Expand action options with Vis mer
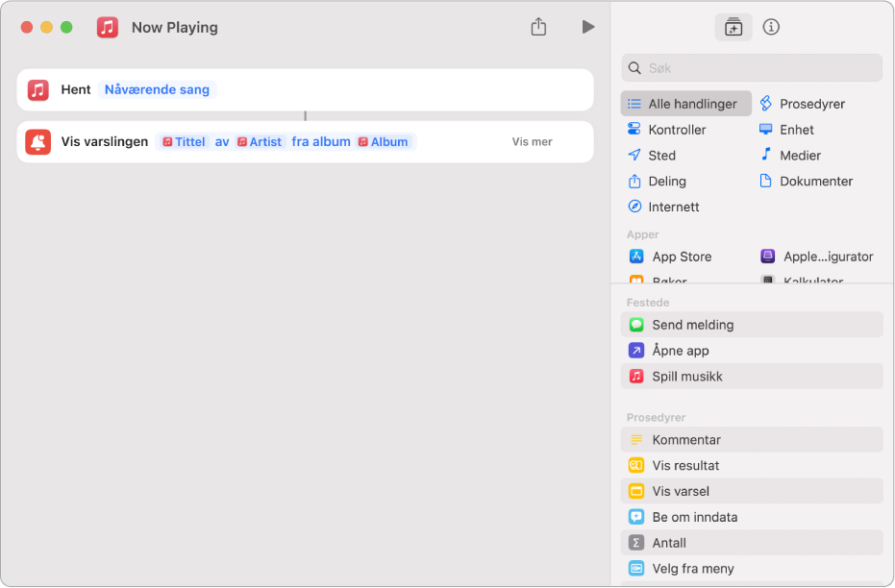Viewport: 895px width, 588px height. pyautogui.click(x=532, y=142)
